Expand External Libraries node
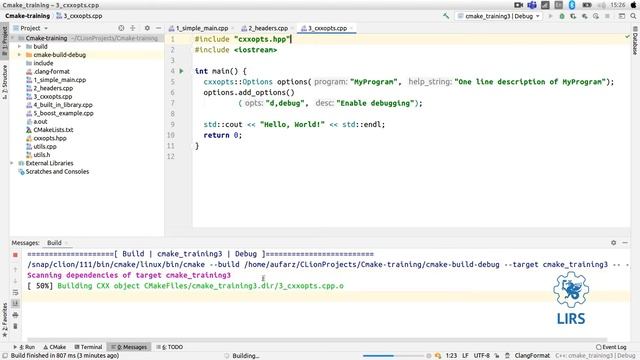 click(12, 163)
